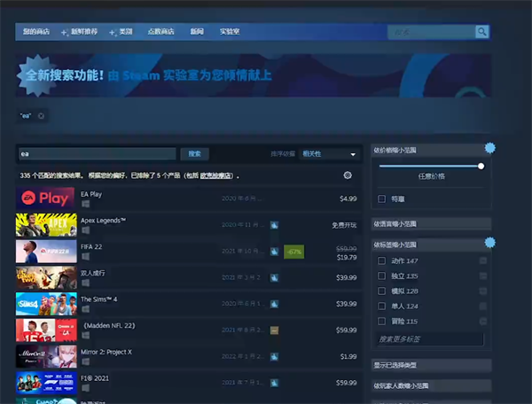The height and width of the screenshot is (404, 532).
Task: Click the 搜索 search button
Action: coord(194,154)
